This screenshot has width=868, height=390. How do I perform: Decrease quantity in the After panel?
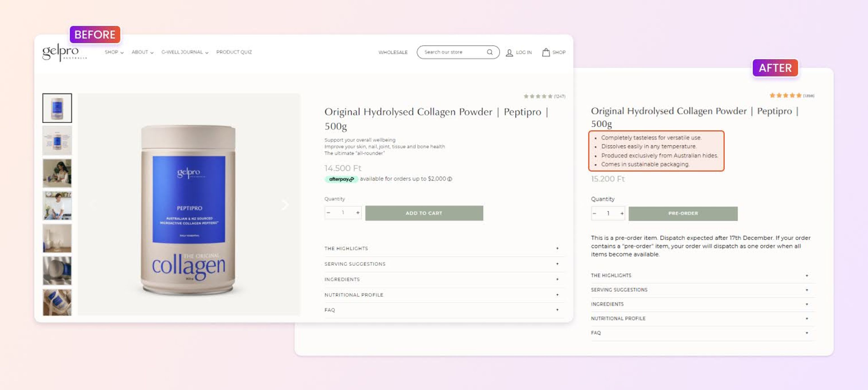pyautogui.click(x=595, y=213)
